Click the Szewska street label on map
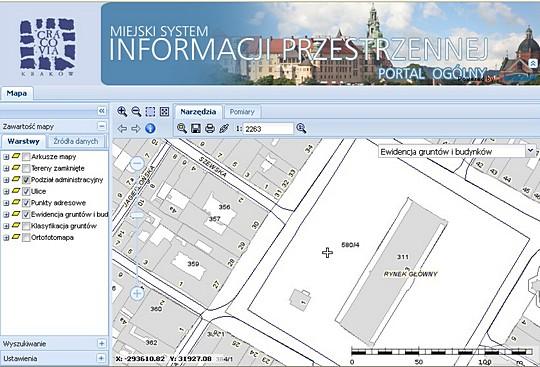Image resolution: width=540 pixels, height=367 pixels. click(x=213, y=167)
